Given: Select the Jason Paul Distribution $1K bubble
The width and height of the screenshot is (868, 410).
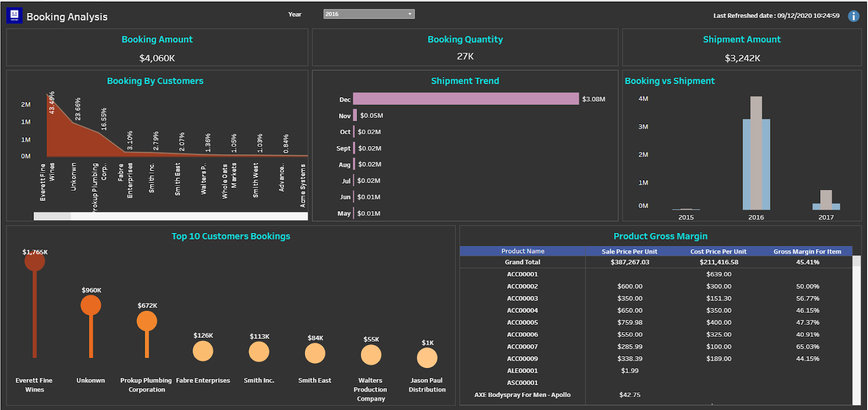Looking at the screenshot, I should (x=427, y=358).
